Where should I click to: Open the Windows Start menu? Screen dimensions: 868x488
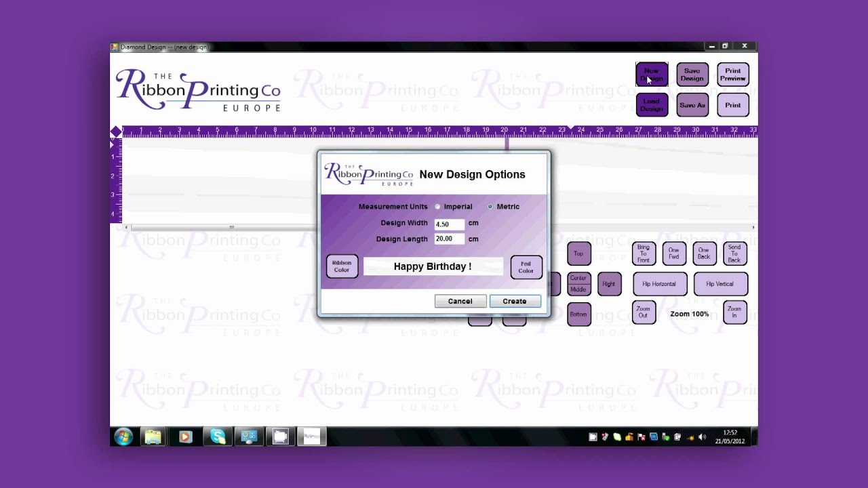123,437
